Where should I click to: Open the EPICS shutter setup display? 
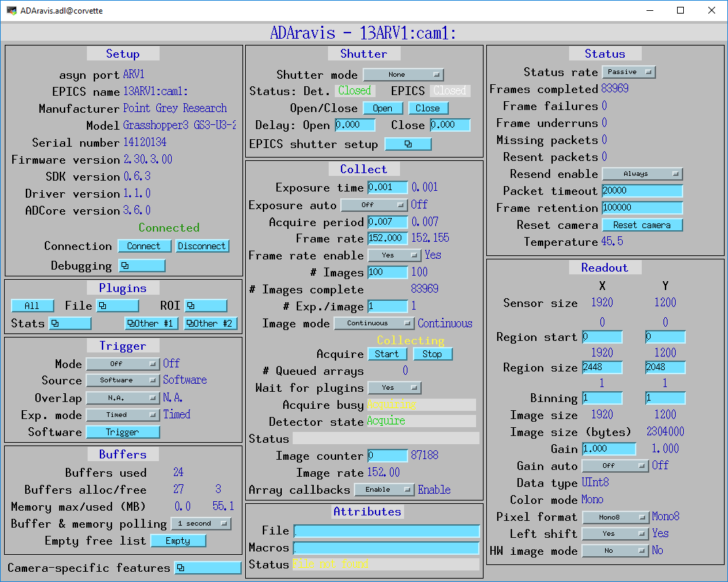point(408,144)
